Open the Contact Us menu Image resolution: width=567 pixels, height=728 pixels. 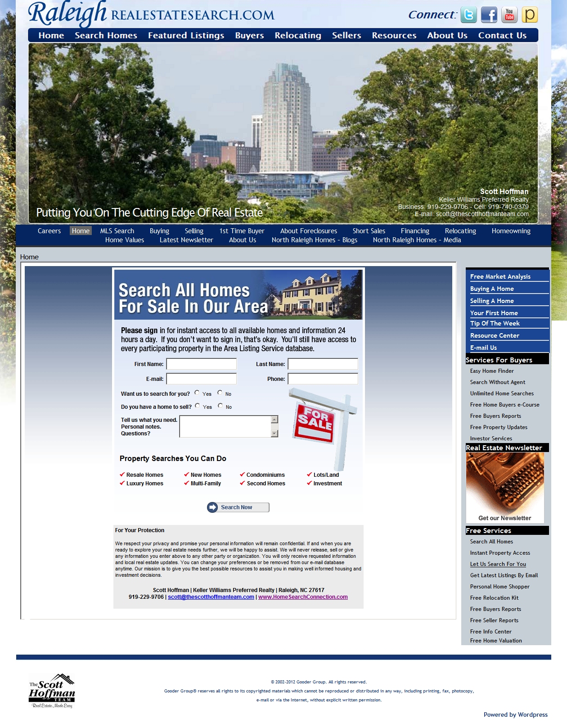[x=502, y=35]
